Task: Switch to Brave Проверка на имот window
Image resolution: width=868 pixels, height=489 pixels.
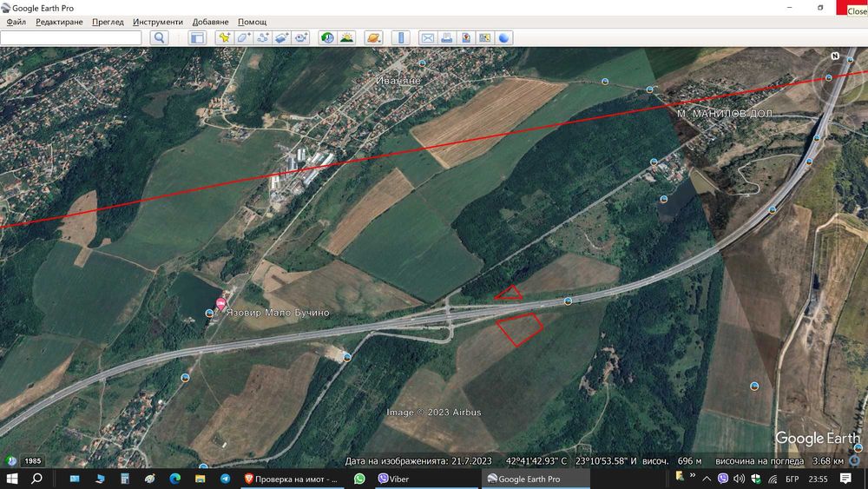Action: [292, 479]
